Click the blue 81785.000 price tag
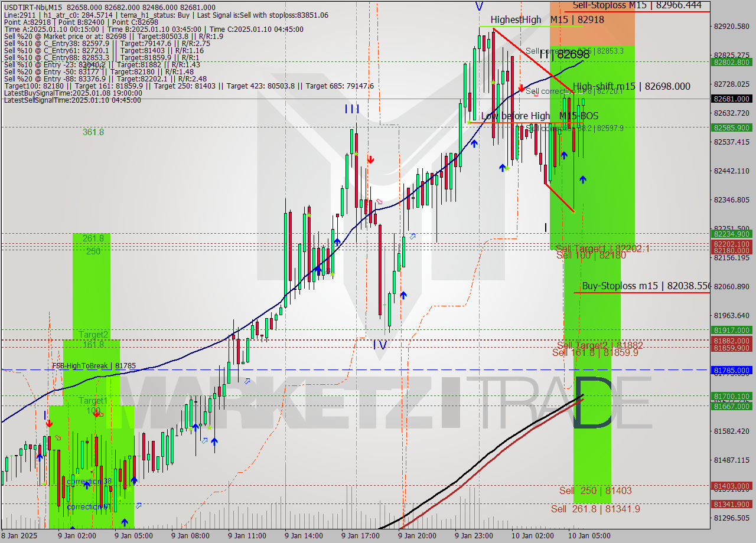Image resolution: width=756 pixels, height=543 pixels. point(732,371)
